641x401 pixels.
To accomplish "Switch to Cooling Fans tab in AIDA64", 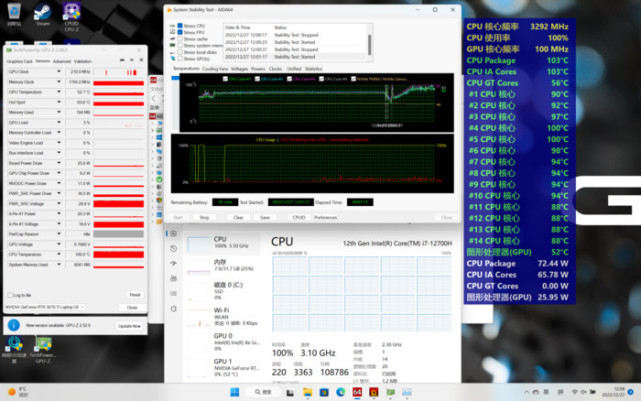I will pos(214,69).
